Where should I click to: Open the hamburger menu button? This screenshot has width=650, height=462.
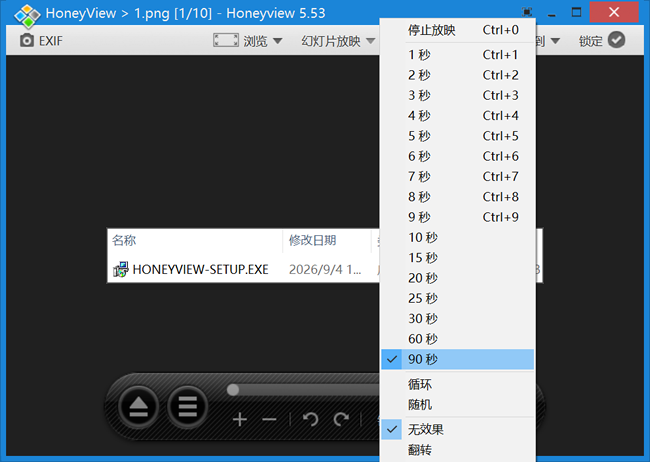click(x=188, y=407)
